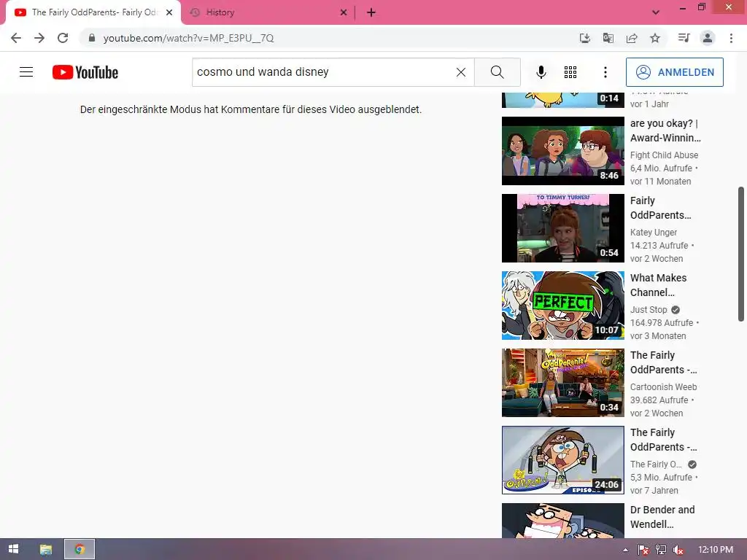Image resolution: width=747 pixels, height=560 pixels.
Task: Open the YouTube hamburger guide menu
Action: [x=26, y=72]
